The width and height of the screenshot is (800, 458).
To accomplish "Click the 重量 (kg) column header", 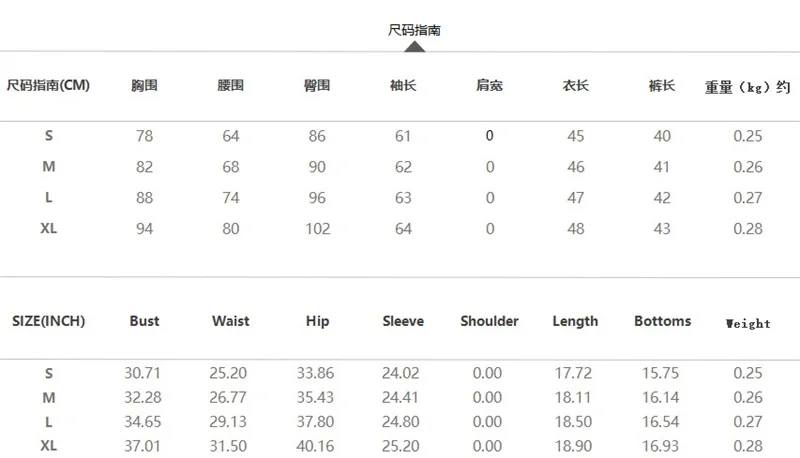I will 748,87.
